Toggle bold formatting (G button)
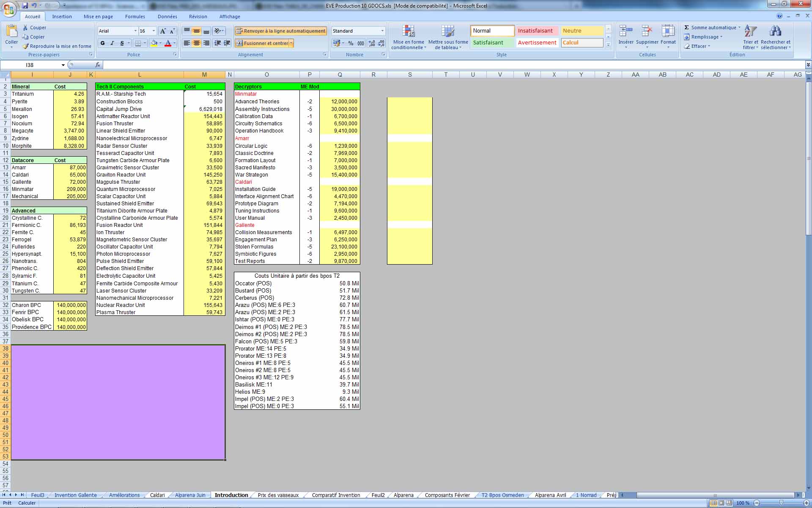Viewport: 812px width, 508px height. (102, 43)
